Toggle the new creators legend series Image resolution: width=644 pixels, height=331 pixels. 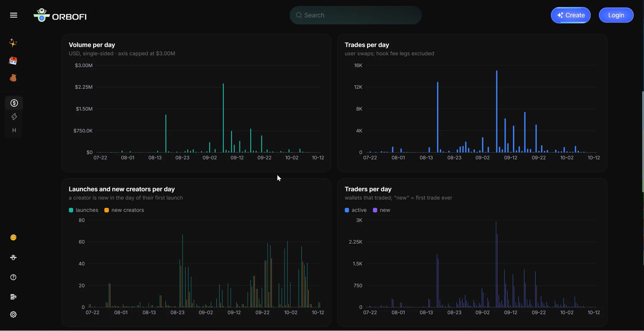click(124, 210)
